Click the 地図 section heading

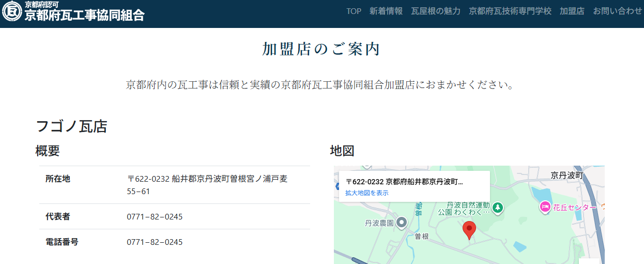click(x=342, y=151)
